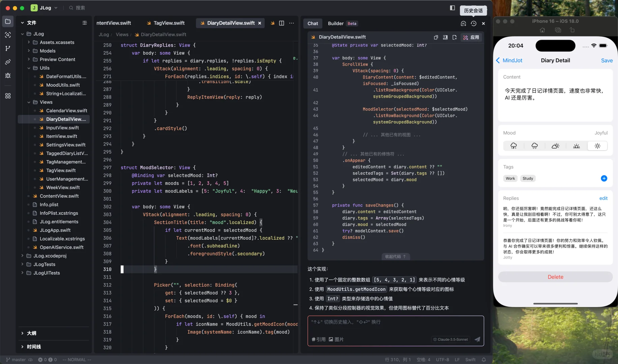Open Claude-3.5-Sonnet model selector
Image resolution: width=618 pixels, height=364 pixels.
tap(451, 339)
